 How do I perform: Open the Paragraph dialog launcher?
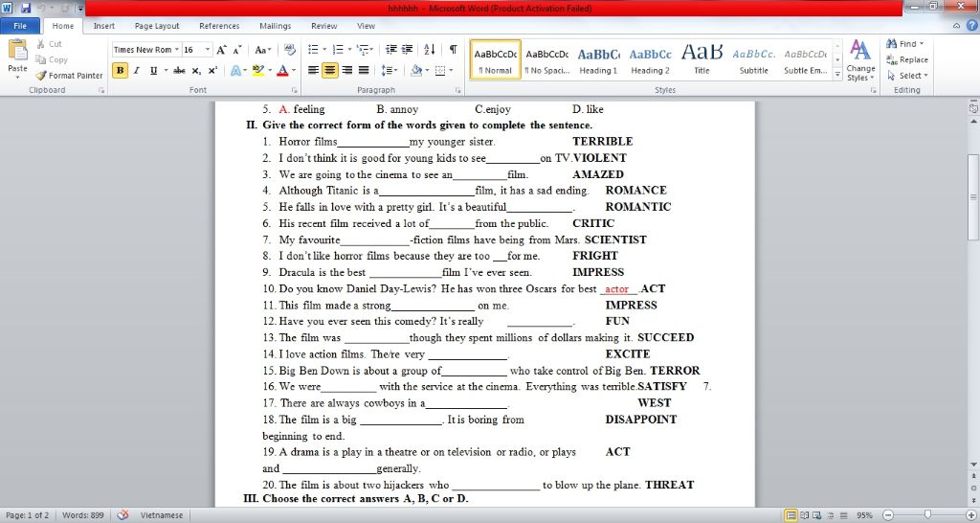pyautogui.click(x=458, y=91)
